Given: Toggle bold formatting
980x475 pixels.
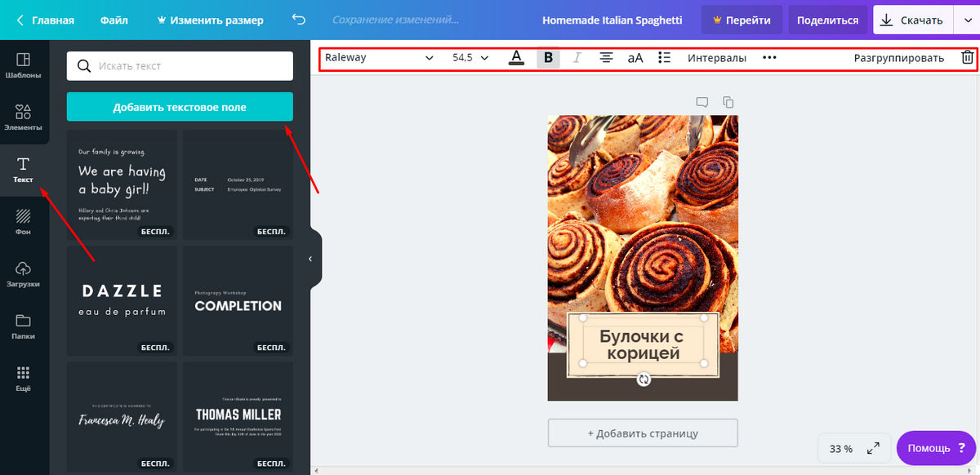Looking at the screenshot, I should (548, 58).
